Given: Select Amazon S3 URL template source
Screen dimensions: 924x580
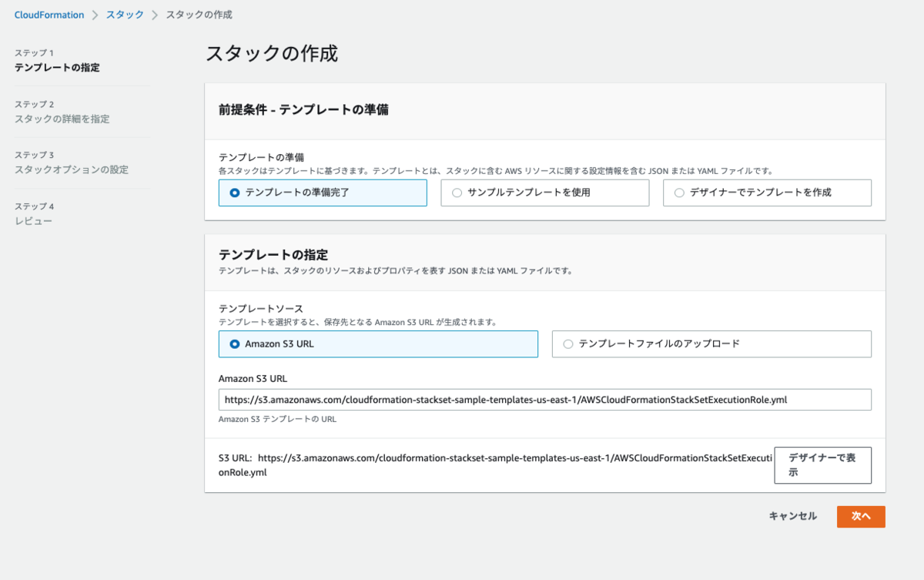Looking at the screenshot, I should pyautogui.click(x=378, y=344).
